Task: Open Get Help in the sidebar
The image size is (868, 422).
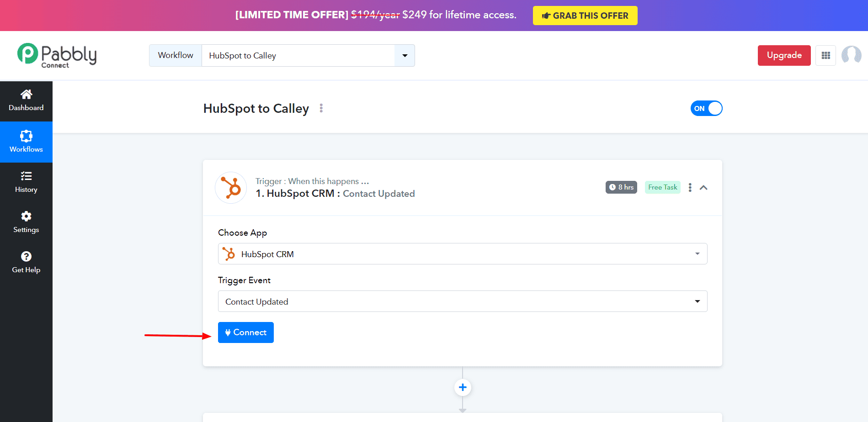Action: (26, 263)
